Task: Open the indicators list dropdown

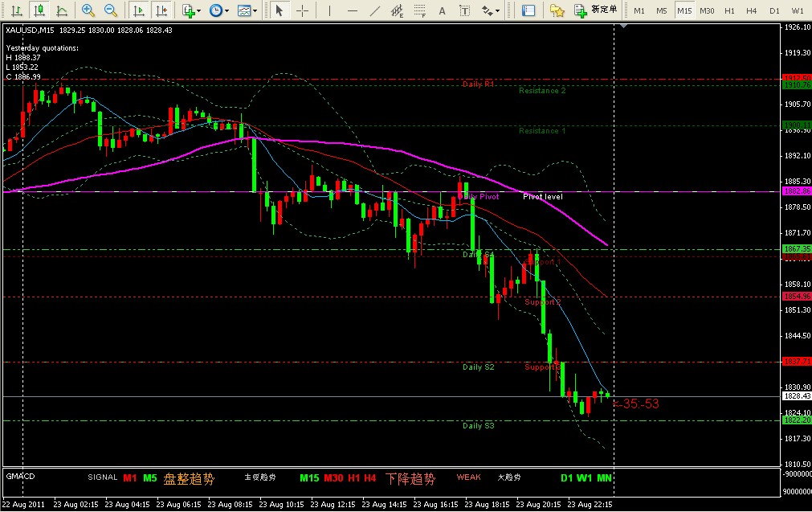Action: pyautogui.click(x=191, y=10)
